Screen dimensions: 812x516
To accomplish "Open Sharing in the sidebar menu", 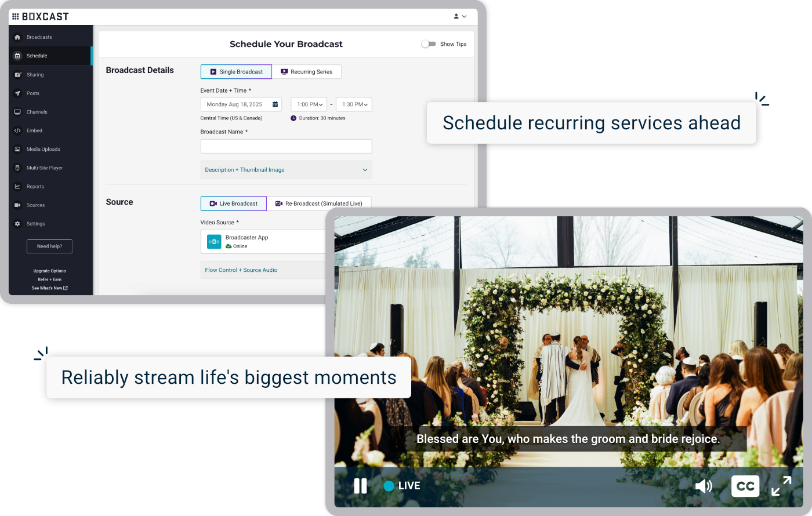I will (x=50, y=75).
